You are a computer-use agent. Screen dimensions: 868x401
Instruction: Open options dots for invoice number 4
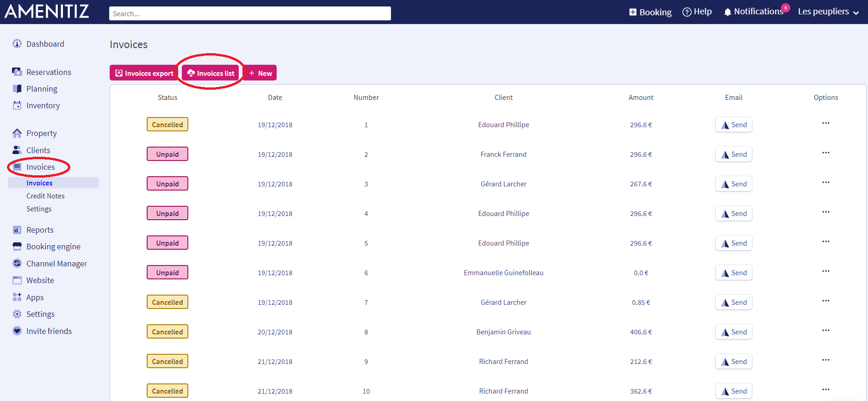coord(826,212)
